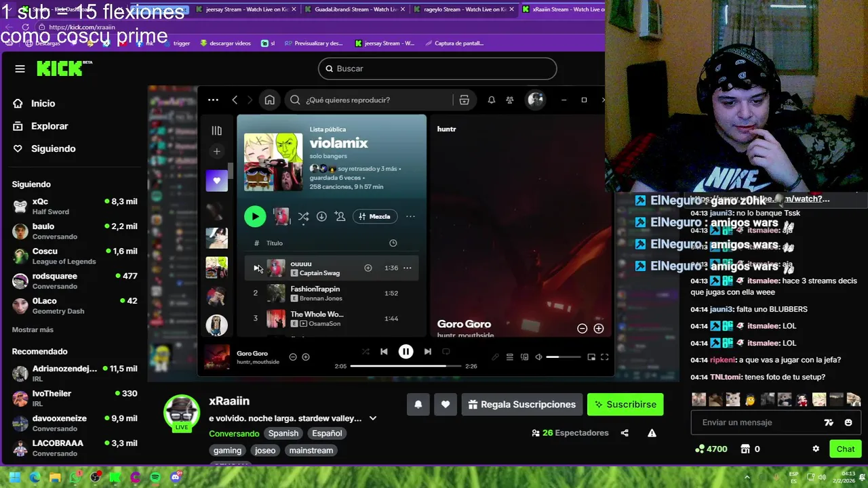
Task: Open Spotify miniplayer
Action: click(x=591, y=357)
